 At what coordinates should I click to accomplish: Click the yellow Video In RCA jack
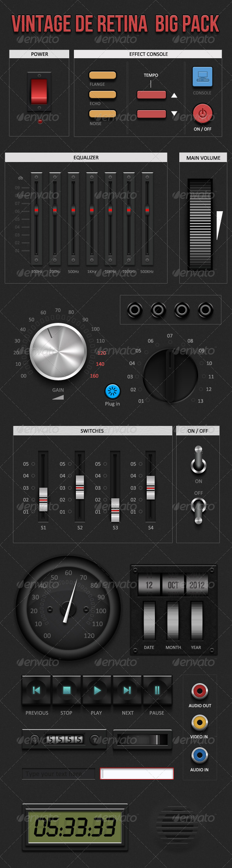tap(200, 722)
